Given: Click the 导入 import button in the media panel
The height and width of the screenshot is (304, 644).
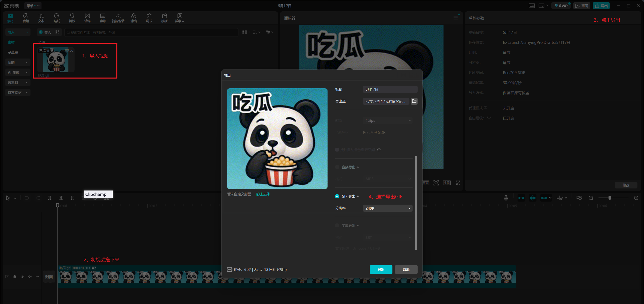Looking at the screenshot, I should 45,32.
